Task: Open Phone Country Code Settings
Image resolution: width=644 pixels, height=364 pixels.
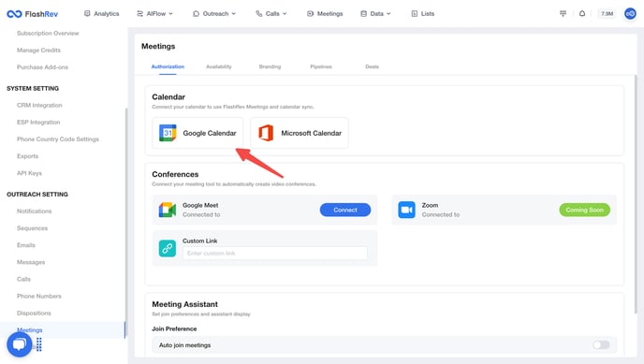Action: (x=58, y=139)
